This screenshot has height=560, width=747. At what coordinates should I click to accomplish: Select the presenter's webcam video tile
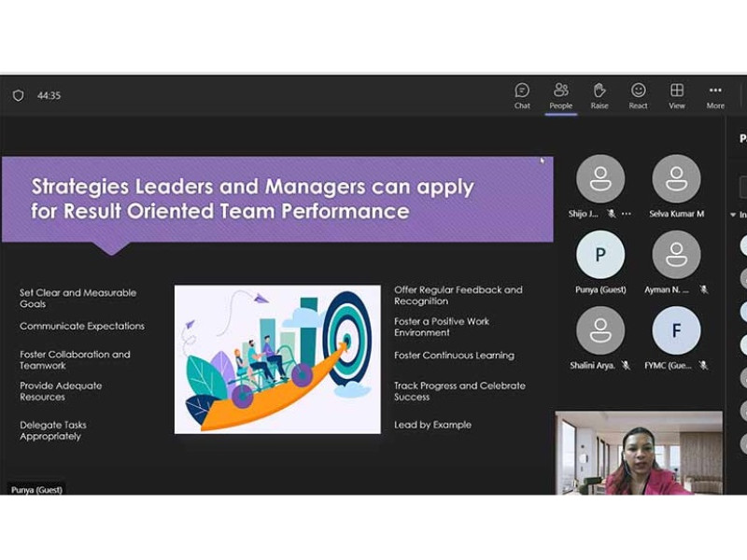(x=639, y=453)
